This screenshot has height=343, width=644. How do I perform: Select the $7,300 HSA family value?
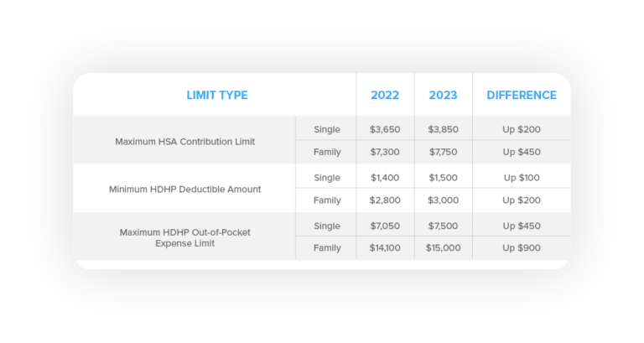385,152
